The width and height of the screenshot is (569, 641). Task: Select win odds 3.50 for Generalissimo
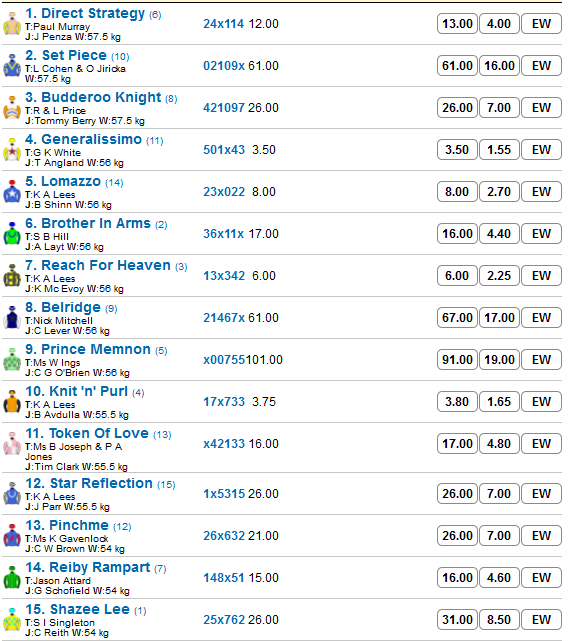click(x=457, y=150)
